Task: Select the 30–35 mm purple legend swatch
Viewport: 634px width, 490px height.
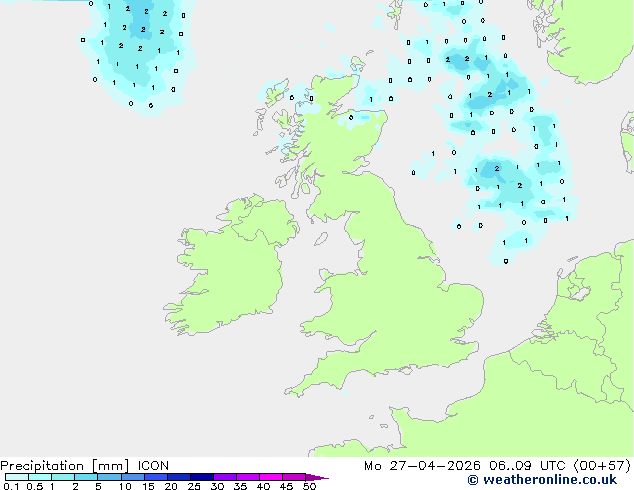Action: (x=225, y=477)
